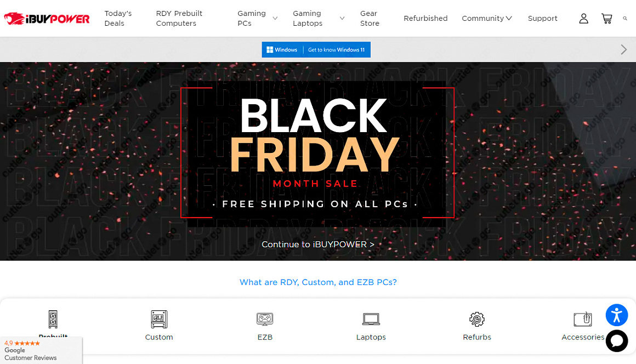
Task: Select the EZB gamepad monitor icon
Action: click(265, 319)
